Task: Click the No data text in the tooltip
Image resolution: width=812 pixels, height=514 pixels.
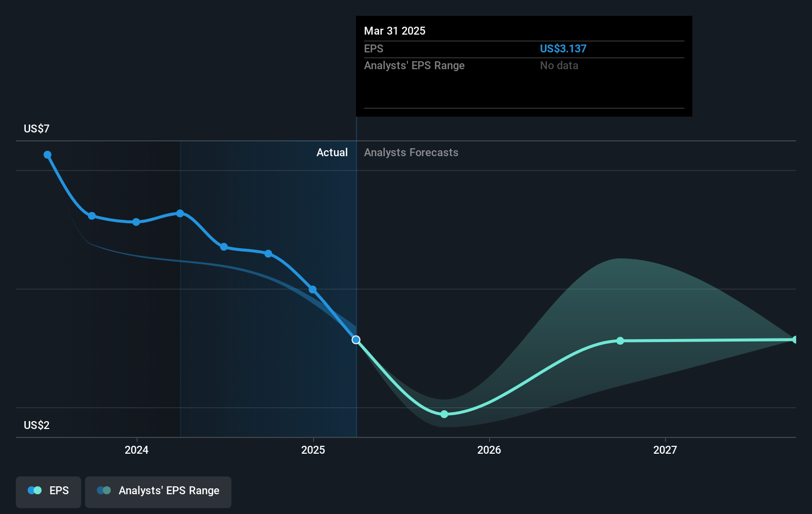Action: tap(559, 65)
